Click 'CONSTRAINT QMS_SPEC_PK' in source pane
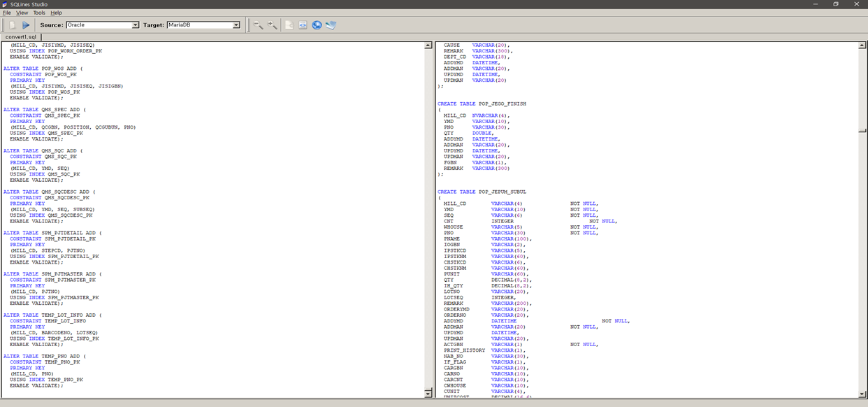This screenshot has width=868, height=407. pos(45,115)
